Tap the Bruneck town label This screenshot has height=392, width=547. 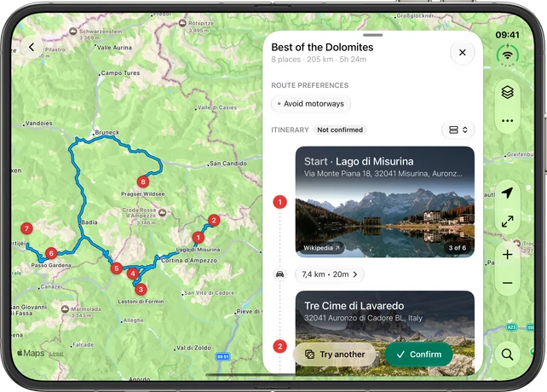click(x=107, y=132)
